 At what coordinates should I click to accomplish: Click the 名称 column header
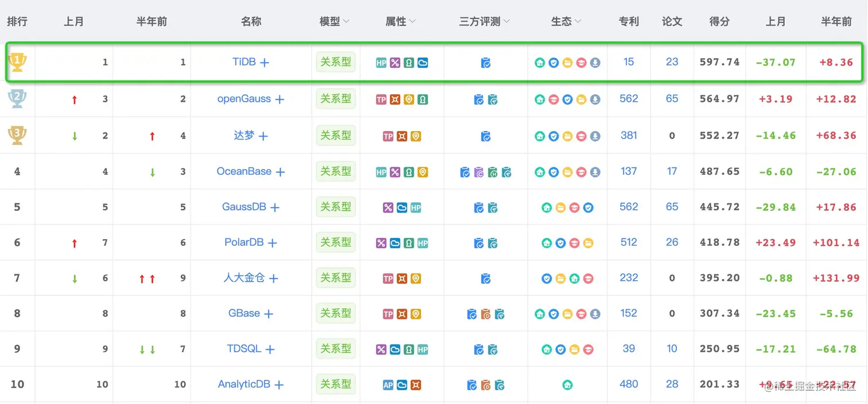point(251,21)
